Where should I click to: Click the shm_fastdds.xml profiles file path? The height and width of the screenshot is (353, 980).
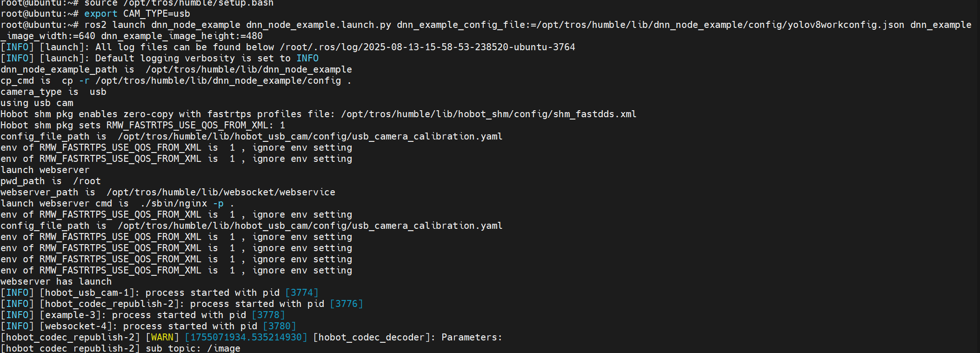(488, 114)
